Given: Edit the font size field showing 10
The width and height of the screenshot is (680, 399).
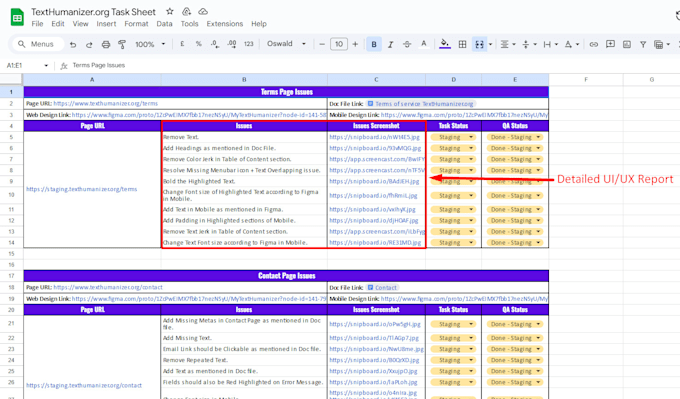Looking at the screenshot, I should (x=339, y=44).
